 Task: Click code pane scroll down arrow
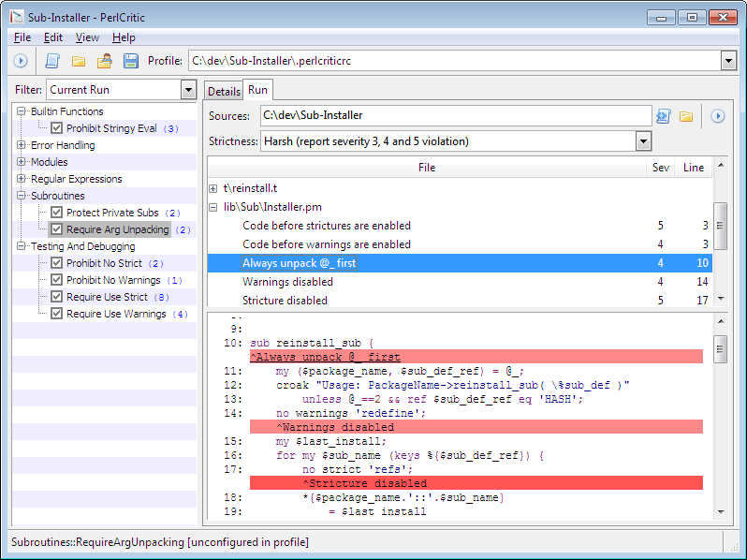[721, 512]
